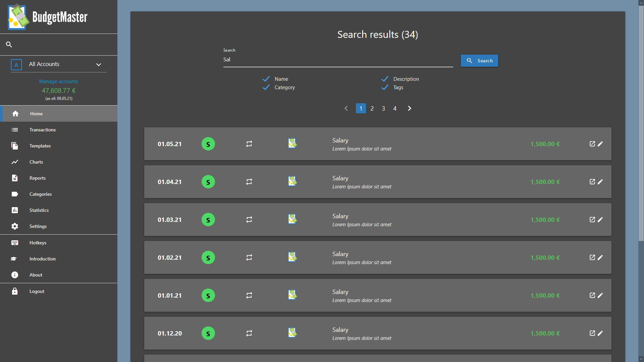This screenshot has height=362, width=644.
Task: Open the Templates menu item
Action: [x=59, y=146]
